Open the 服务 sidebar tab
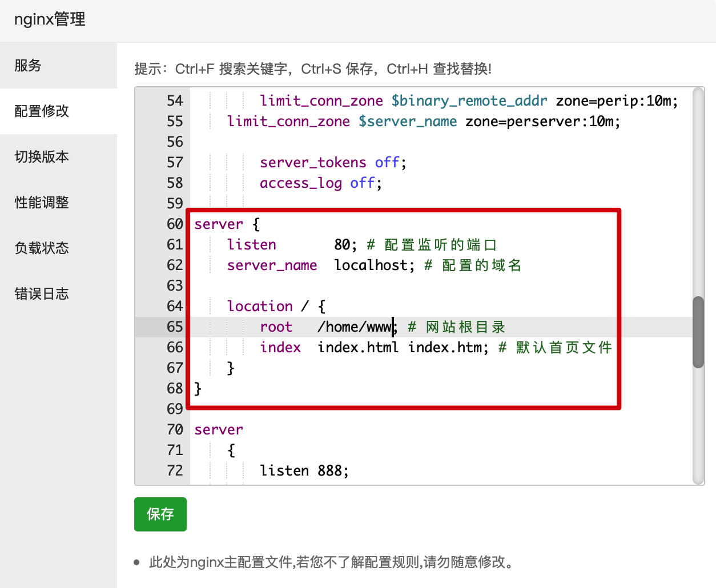 [x=29, y=66]
